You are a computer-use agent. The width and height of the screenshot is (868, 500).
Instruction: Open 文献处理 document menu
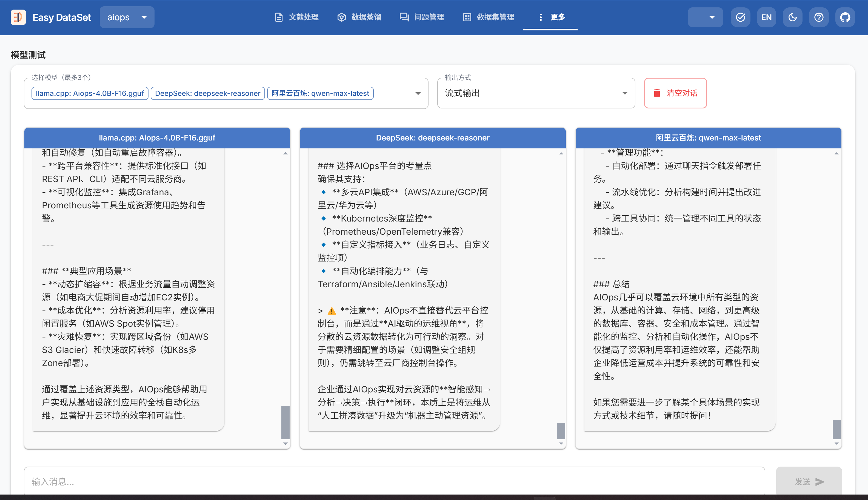(297, 17)
